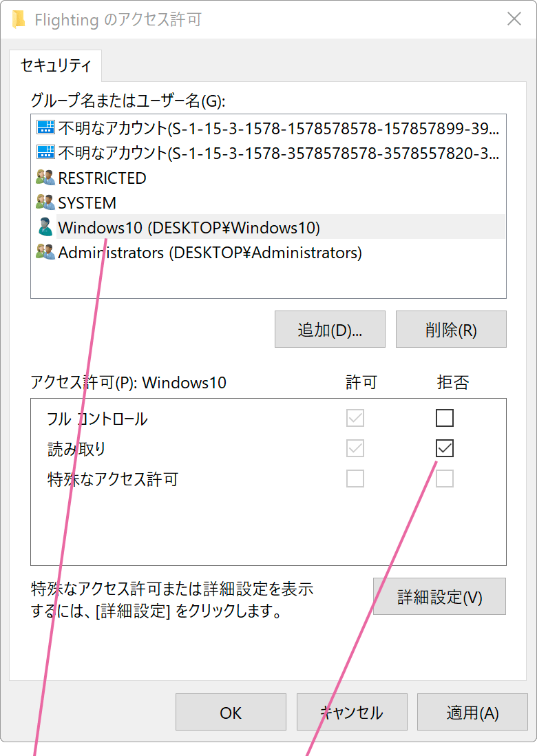
Task: Open the セキュリティ tab
Action: click(56, 65)
